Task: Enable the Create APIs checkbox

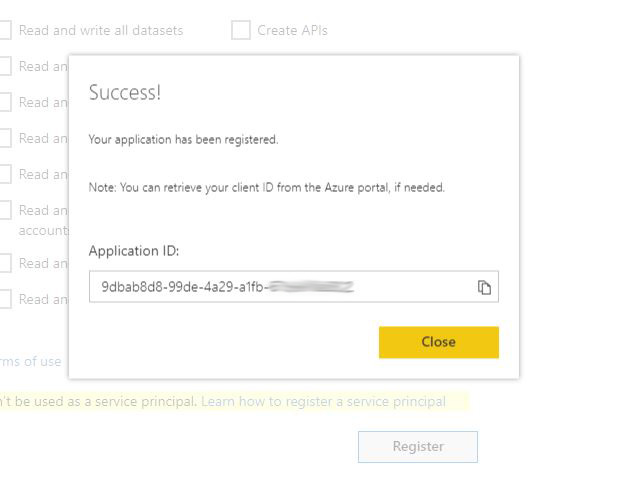Action: point(240,30)
